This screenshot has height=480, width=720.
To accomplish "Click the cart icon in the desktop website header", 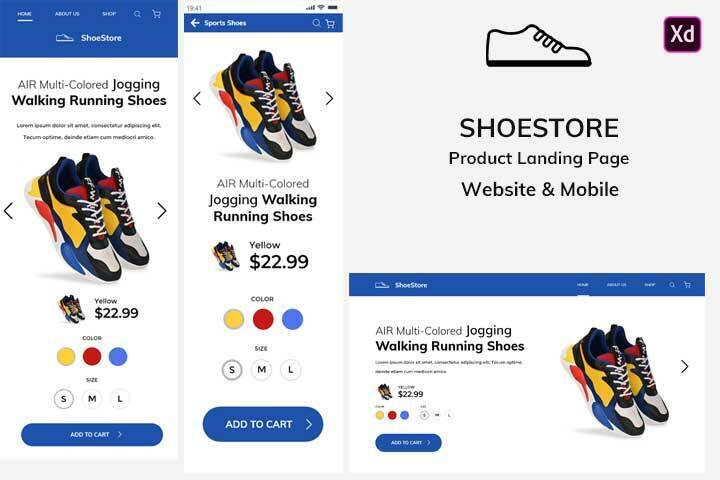I will 687,285.
